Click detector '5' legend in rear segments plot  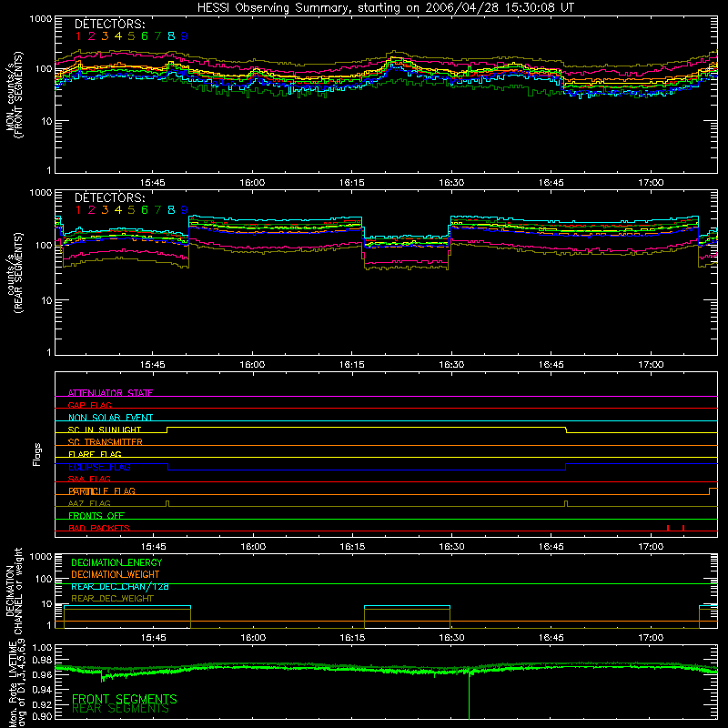coord(131,210)
